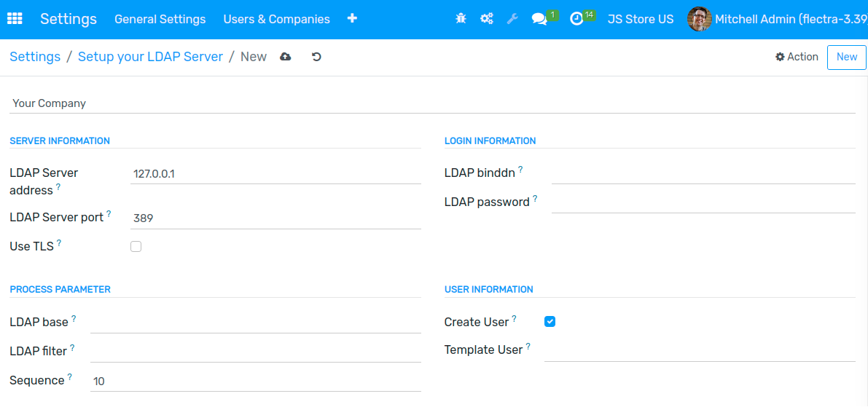This screenshot has width=868, height=407.
Task: Open the General Settings menu
Action: point(160,20)
